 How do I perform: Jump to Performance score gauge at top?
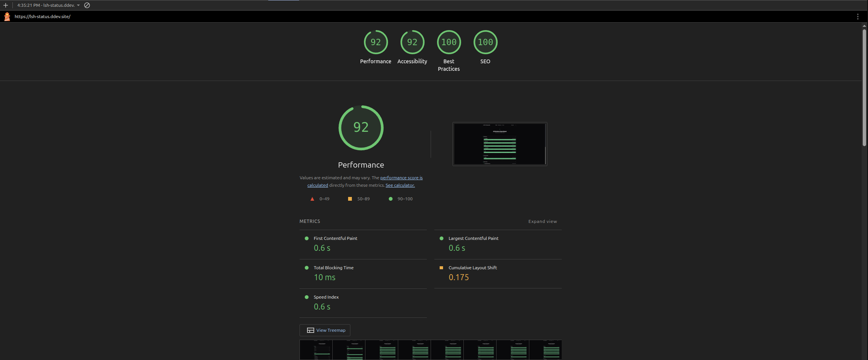(376, 42)
